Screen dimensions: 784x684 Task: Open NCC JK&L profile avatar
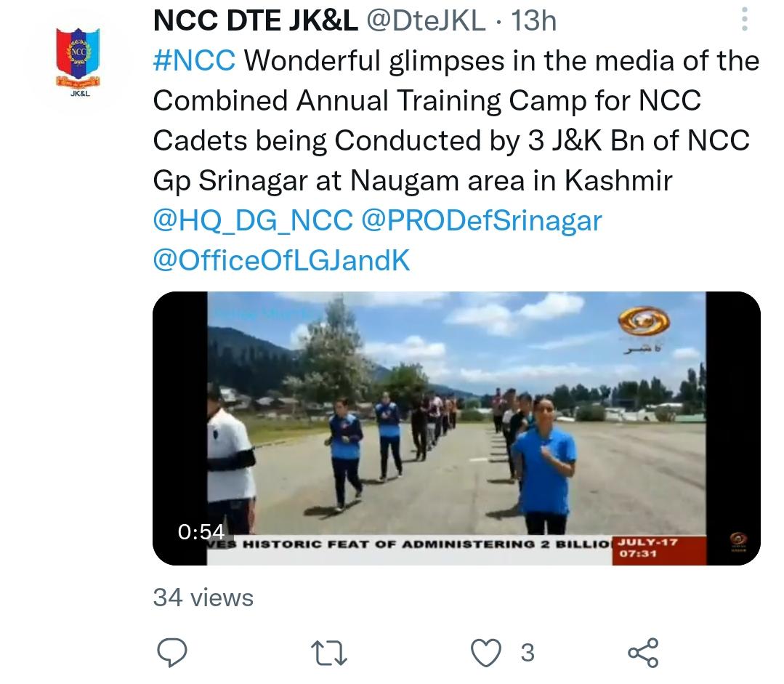pos(78,62)
